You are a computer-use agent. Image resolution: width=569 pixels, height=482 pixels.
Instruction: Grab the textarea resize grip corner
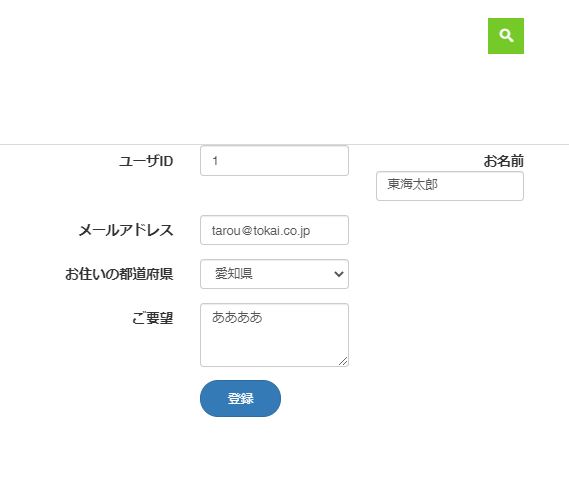(343, 361)
